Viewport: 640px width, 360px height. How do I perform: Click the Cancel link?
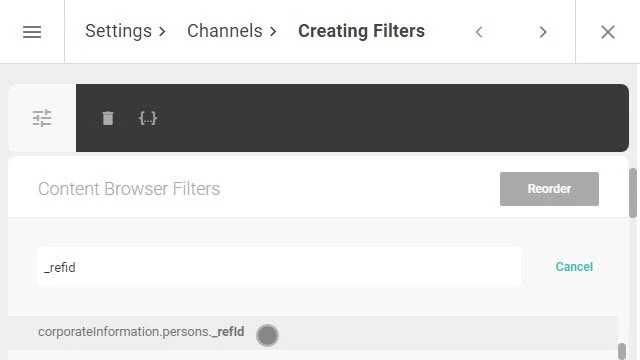pyautogui.click(x=574, y=267)
